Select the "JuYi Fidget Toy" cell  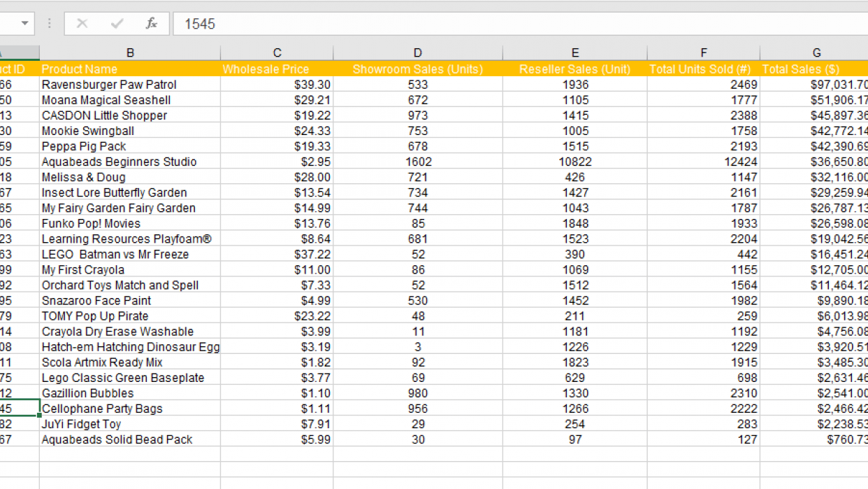130,423
